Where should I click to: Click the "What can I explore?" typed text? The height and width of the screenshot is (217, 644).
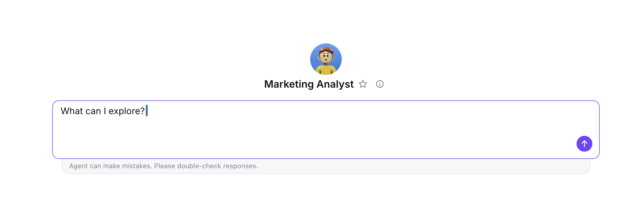(x=103, y=111)
